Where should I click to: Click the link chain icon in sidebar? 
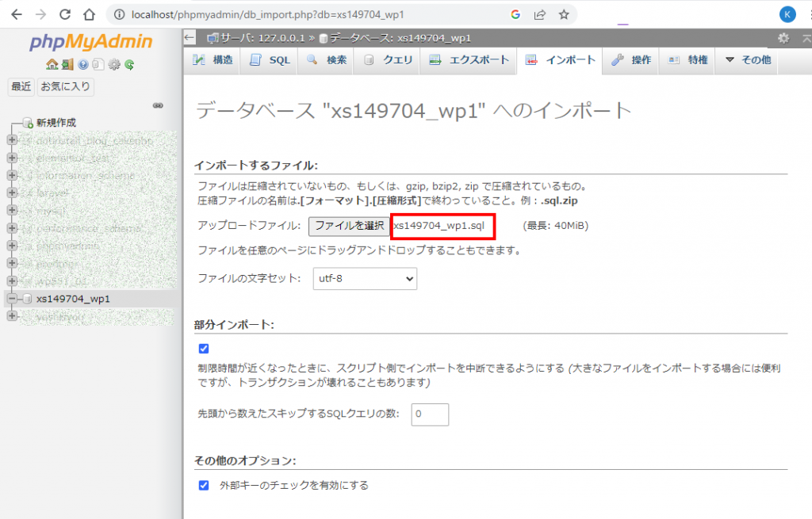[x=158, y=105]
